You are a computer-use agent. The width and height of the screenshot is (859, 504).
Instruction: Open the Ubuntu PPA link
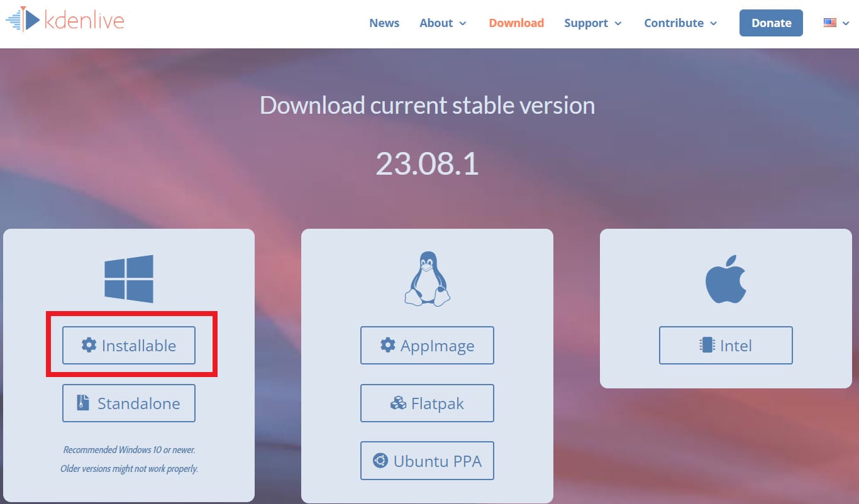tap(427, 461)
